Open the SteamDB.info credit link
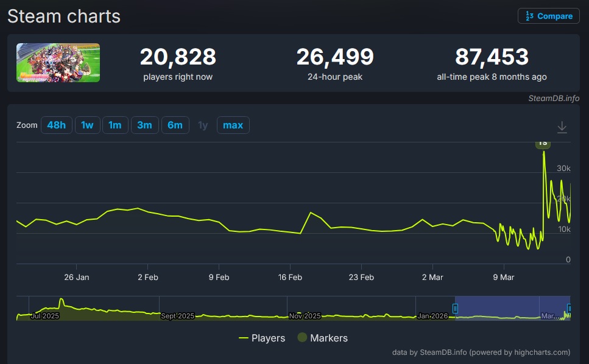 coord(554,99)
